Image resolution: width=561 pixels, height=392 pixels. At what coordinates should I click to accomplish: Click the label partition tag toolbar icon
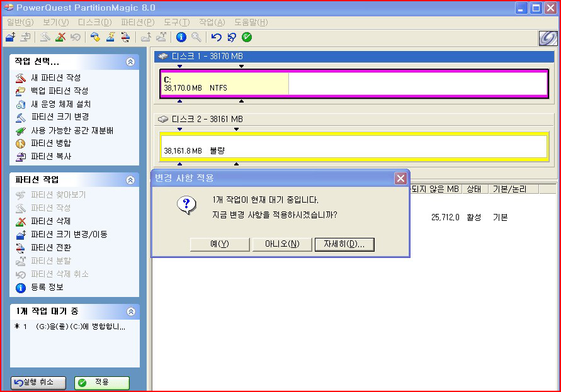click(x=95, y=37)
